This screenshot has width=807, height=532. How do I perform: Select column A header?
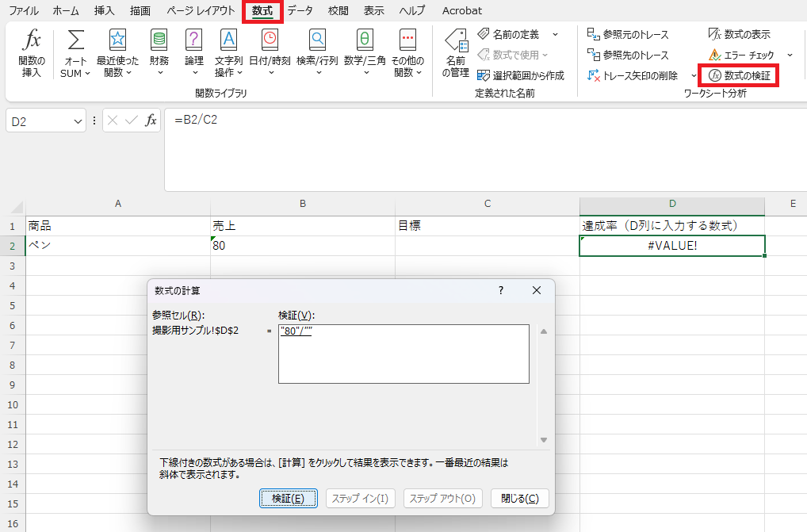118,204
